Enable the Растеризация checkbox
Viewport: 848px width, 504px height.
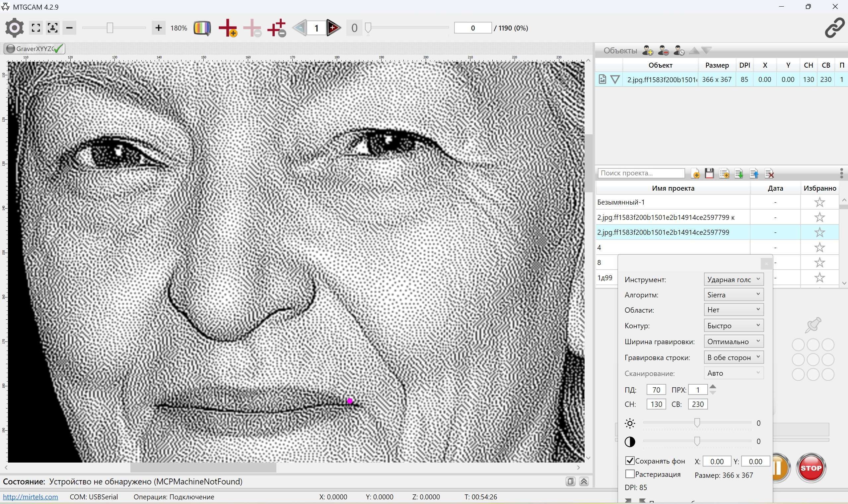point(630,474)
